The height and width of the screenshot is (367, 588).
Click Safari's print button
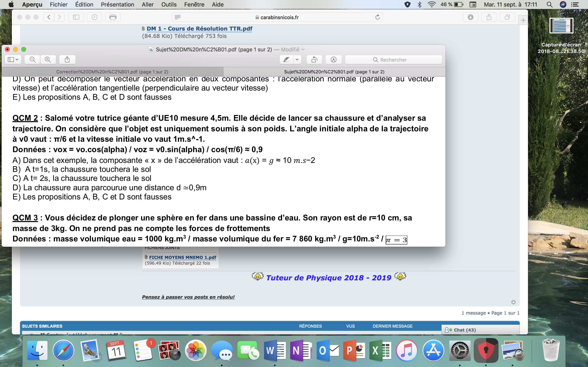pyautogui.click(x=113, y=17)
